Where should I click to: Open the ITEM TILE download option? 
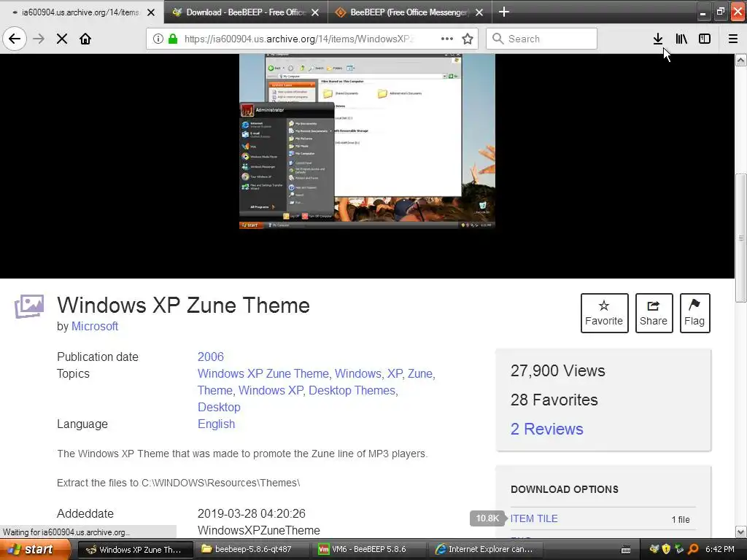(534, 518)
